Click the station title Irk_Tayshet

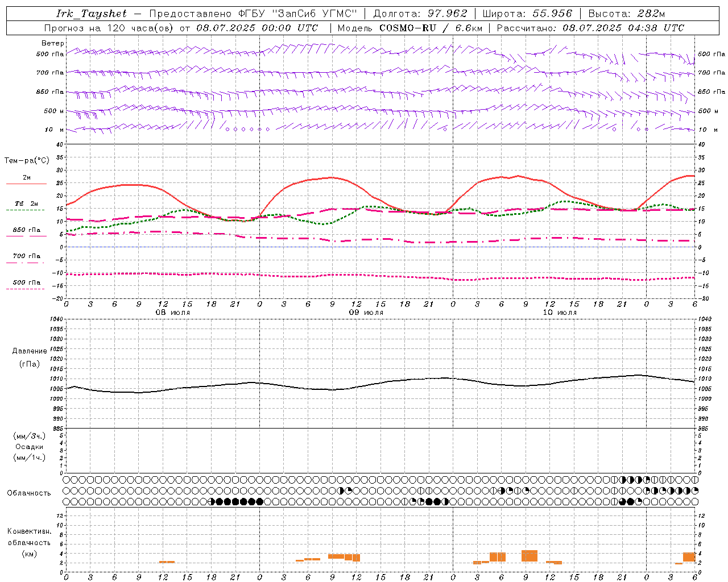tap(91, 14)
